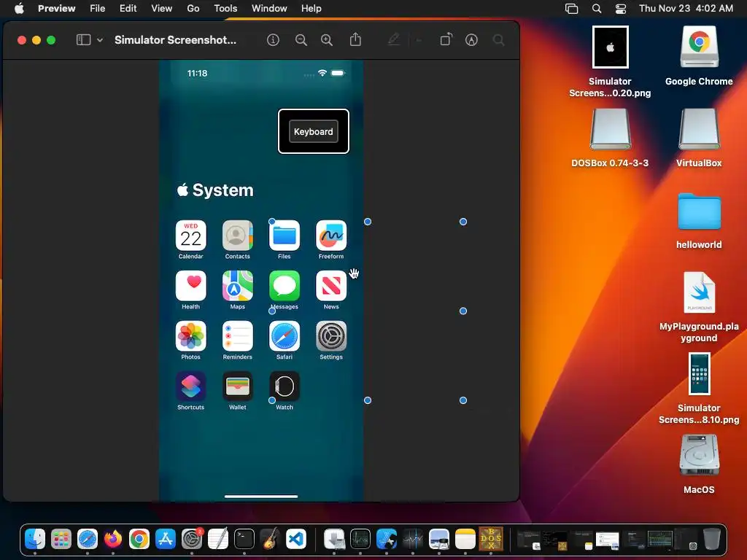
Task: Open Spotlight search in the menu bar
Action: click(x=597, y=9)
